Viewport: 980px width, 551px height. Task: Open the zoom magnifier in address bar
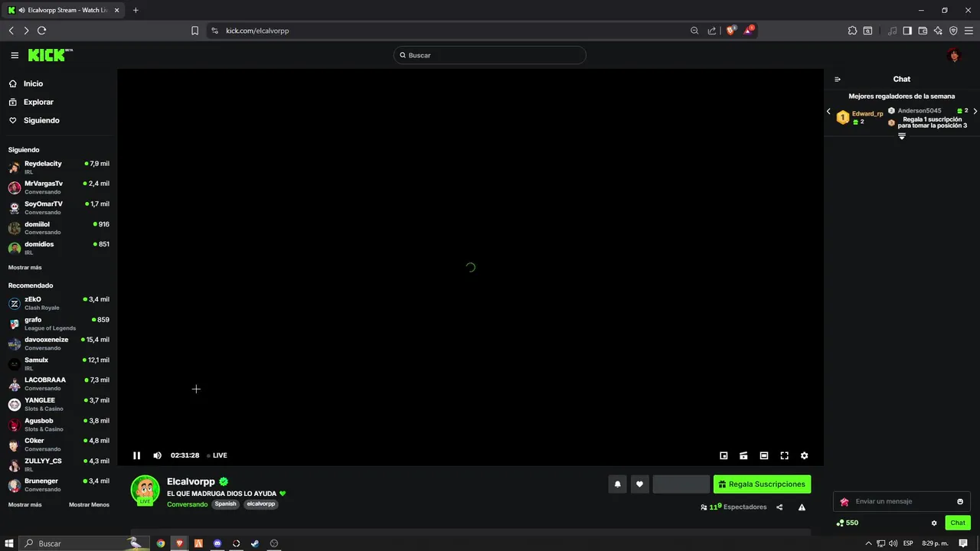click(x=694, y=31)
